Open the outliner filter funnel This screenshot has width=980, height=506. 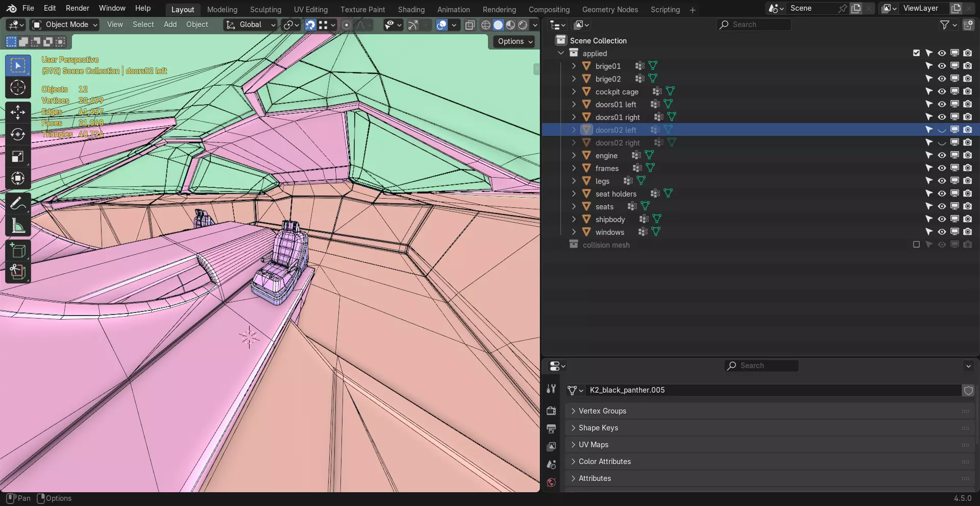(x=945, y=25)
